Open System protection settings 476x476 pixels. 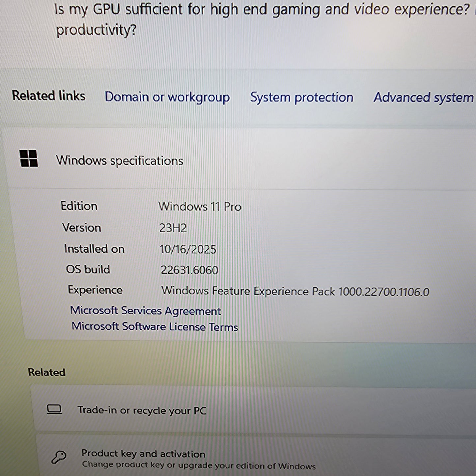pos(302,98)
